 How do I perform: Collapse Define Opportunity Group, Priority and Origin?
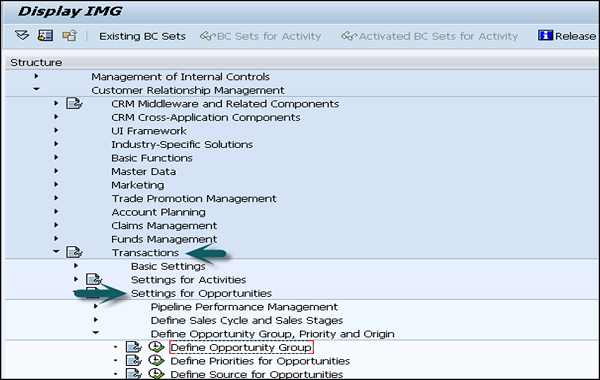96,333
